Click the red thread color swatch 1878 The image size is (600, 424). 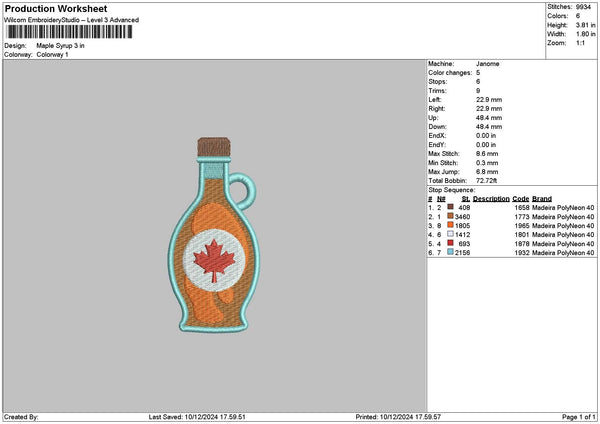click(450, 243)
